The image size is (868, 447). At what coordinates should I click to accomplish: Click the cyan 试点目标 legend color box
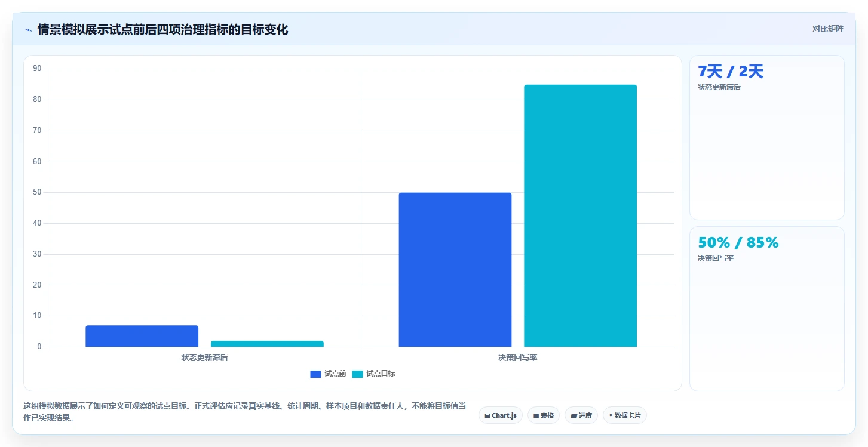(357, 374)
